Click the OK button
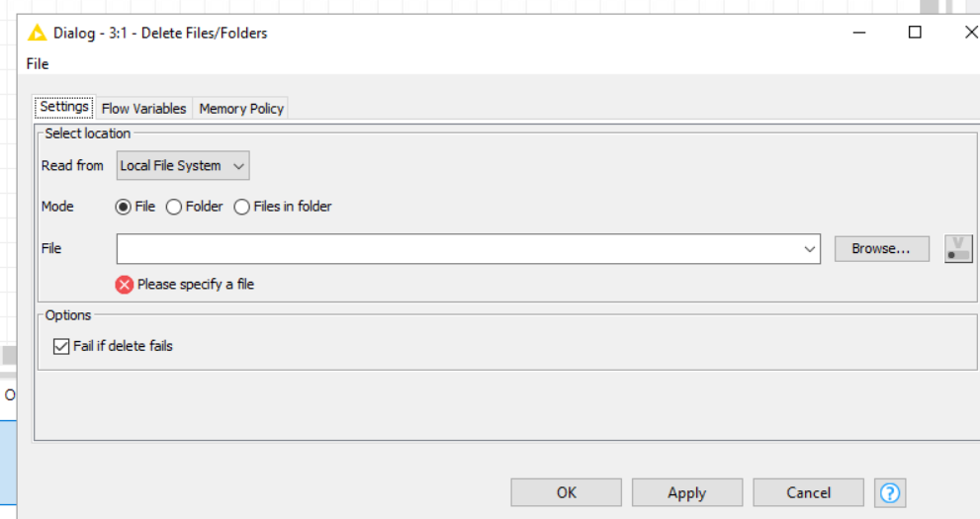The image size is (980, 519). (x=567, y=492)
